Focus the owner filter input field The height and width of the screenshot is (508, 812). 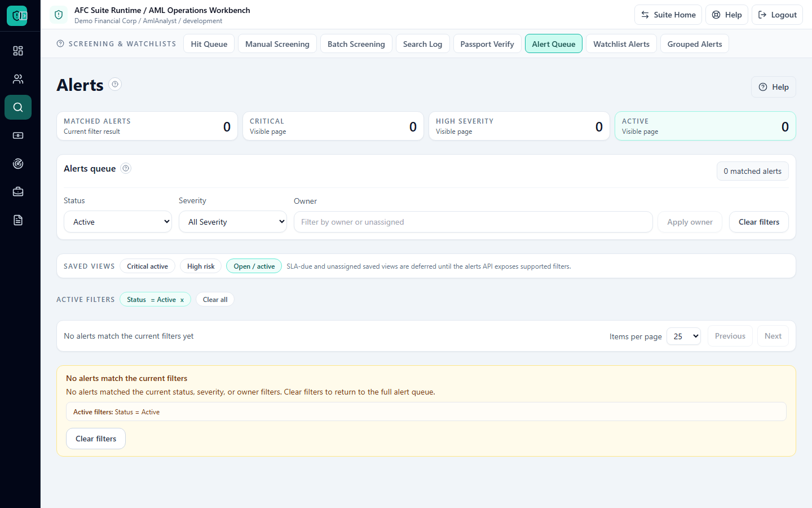pos(473,222)
